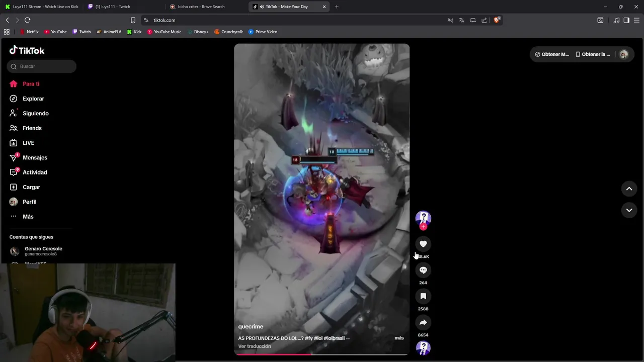The image size is (644, 362).
Task: Open the comments with 264 count
Action: click(x=423, y=270)
